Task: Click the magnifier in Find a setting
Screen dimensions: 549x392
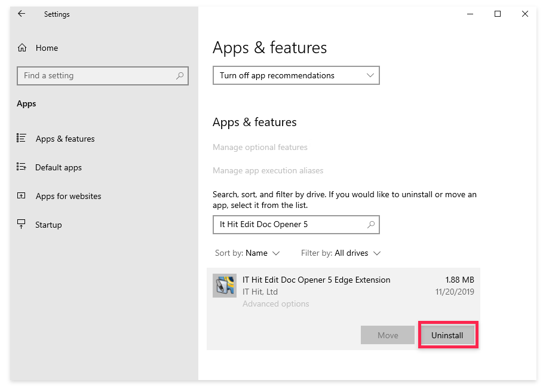Action: [x=180, y=76]
